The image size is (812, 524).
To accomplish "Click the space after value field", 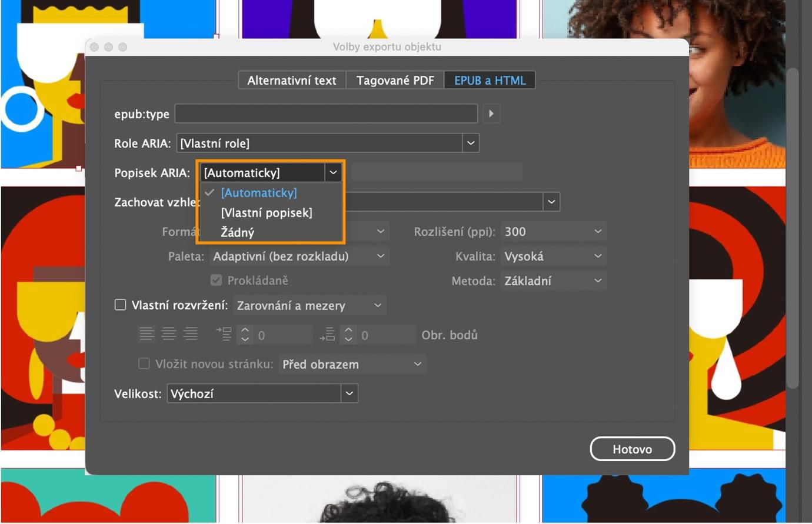I will pyautogui.click(x=387, y=335).
